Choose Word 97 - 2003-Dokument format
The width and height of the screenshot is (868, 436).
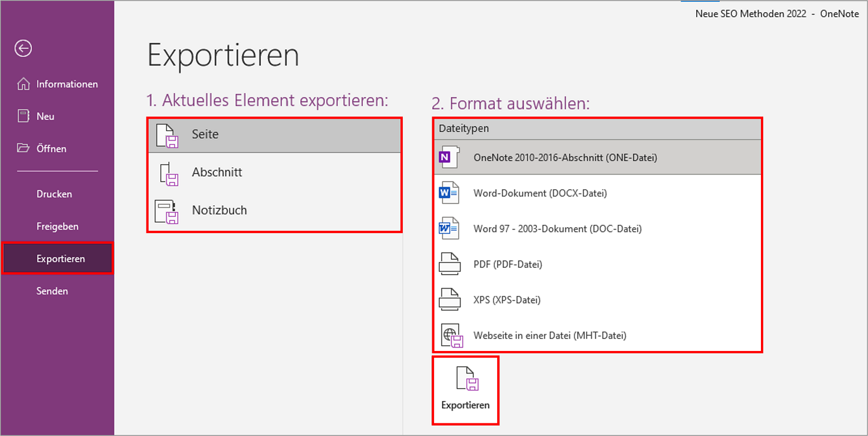[597, 228]
